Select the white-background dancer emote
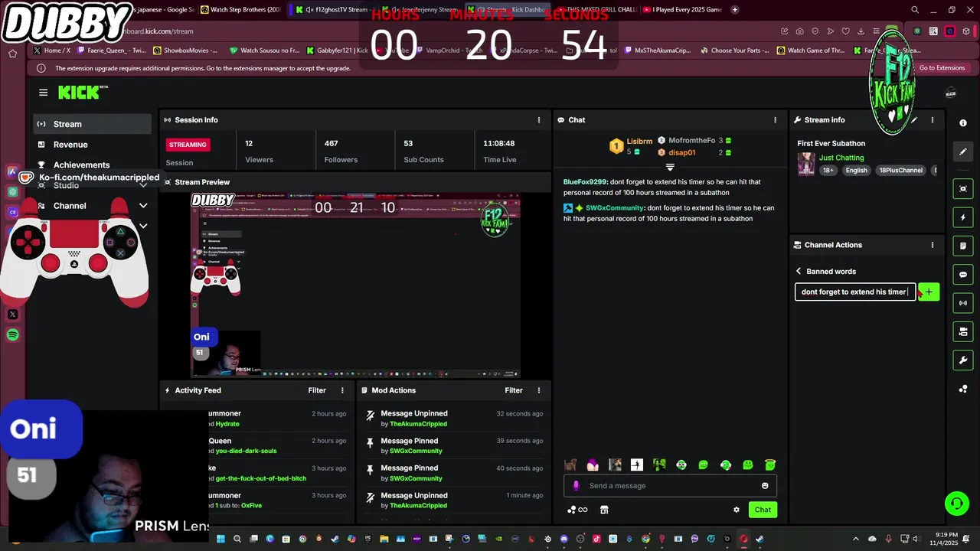 pyautogui.click(x=637, y=465)
